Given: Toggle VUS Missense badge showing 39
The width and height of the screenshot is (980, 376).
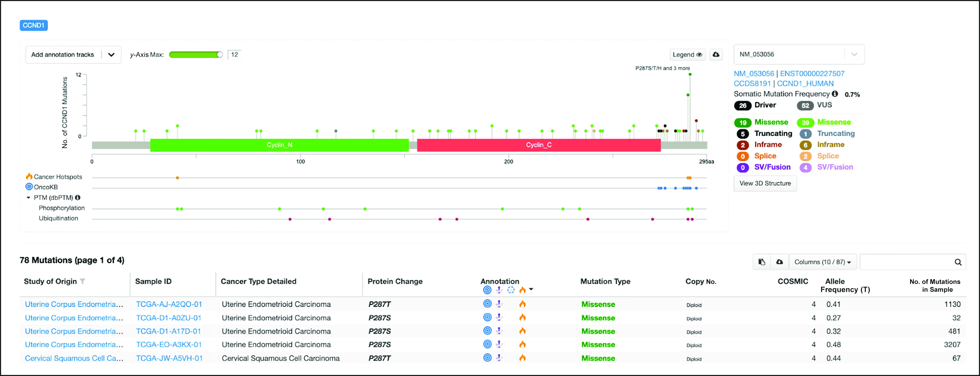Looking at the screenshot, I should click(805, 123).
